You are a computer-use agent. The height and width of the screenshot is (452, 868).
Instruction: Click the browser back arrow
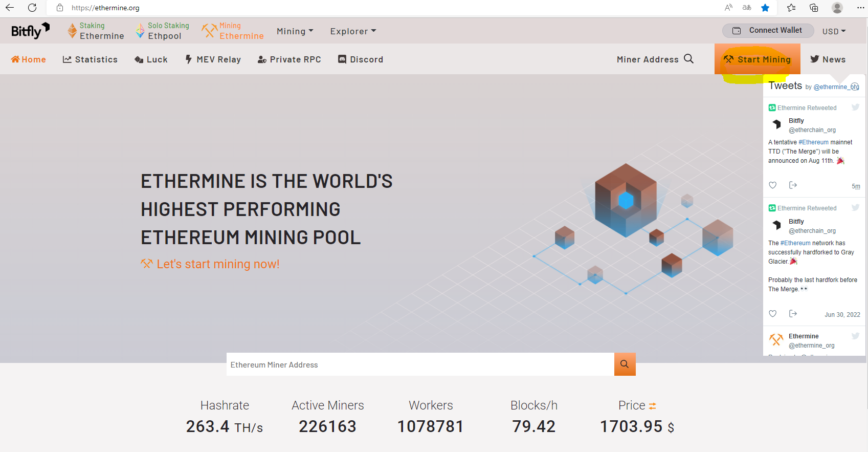(10, 8)
